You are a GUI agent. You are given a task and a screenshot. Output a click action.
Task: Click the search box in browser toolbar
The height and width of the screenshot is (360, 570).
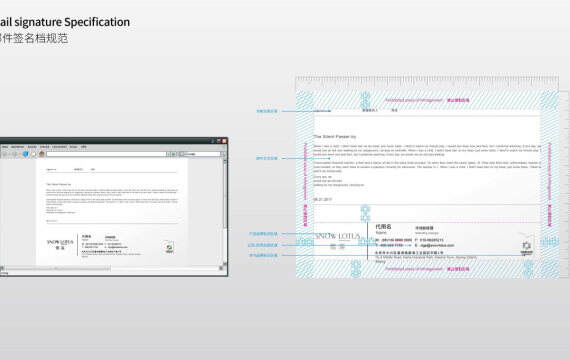200,154
